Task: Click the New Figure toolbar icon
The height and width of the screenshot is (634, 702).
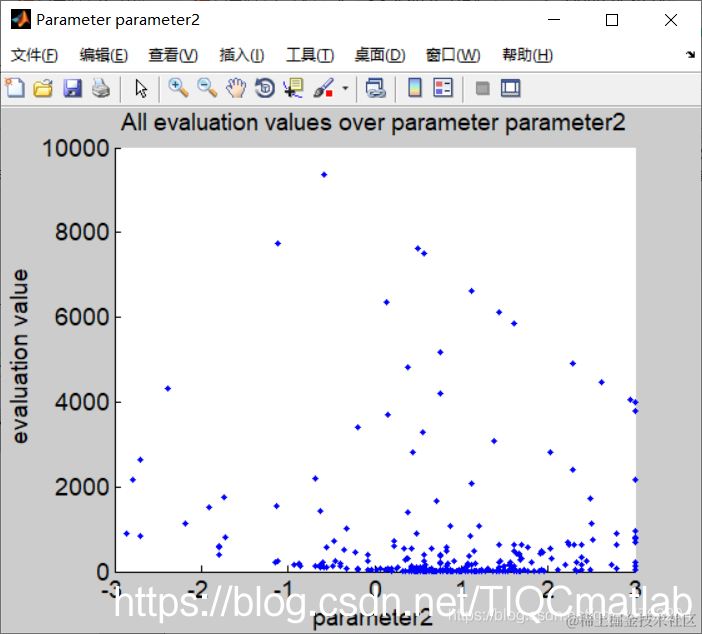Action: [x=15, y=88]
